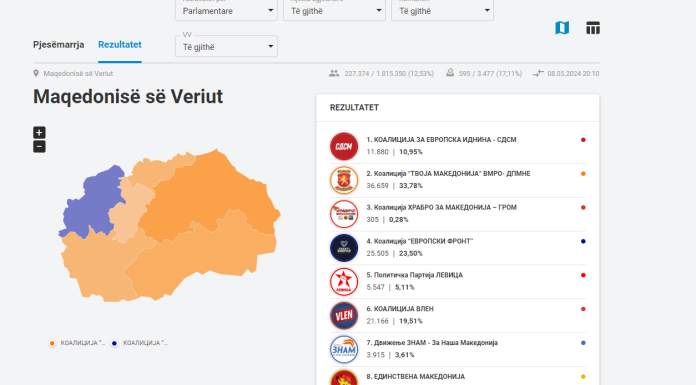Screen dimensions: 696x385
Task: Open the Parlamentare election type dropdown
Action: [x=226, y=11]
